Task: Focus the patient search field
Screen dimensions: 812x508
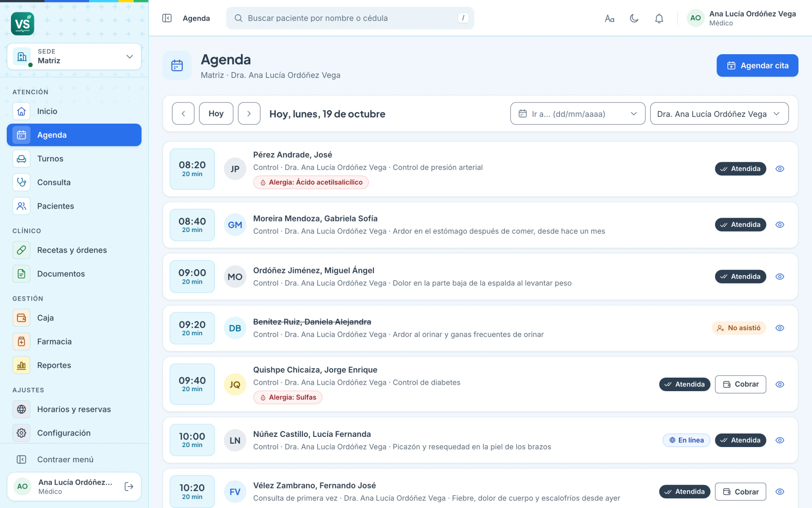Action: 350,18
